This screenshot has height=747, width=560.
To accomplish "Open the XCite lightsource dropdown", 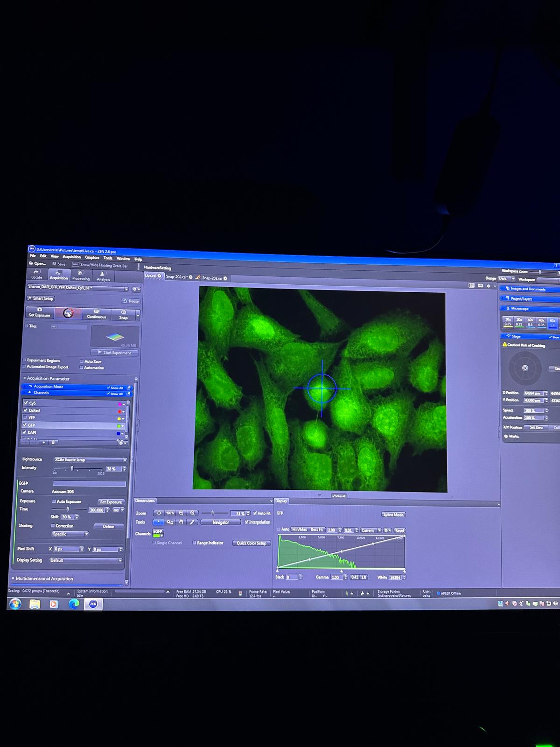I will [x=125, y=460].
